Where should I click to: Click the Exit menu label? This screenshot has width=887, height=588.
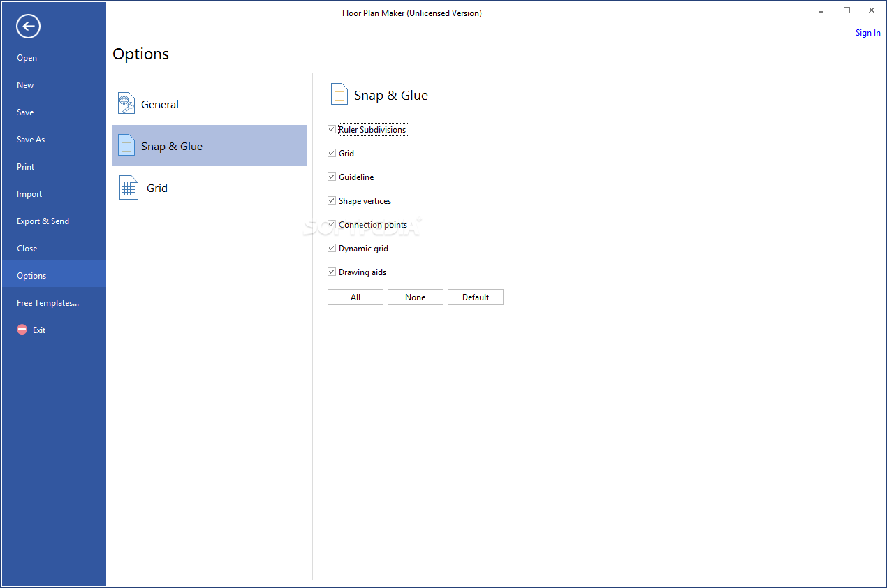39,330
